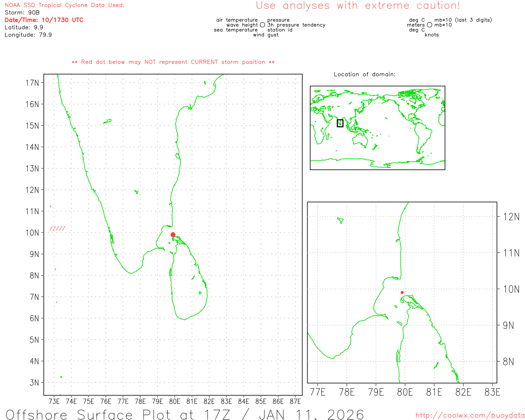Click the red dot disclaimer text above map
Image resolution: width=525 pixels, height=420 pixels.
pyautogui.click(x=173, y=62)
